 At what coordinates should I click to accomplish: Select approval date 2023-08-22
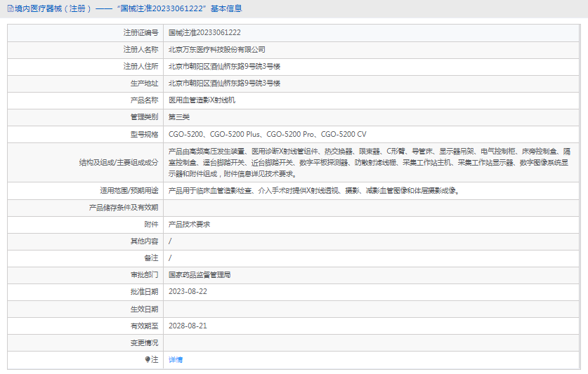[x=188, y=292]
